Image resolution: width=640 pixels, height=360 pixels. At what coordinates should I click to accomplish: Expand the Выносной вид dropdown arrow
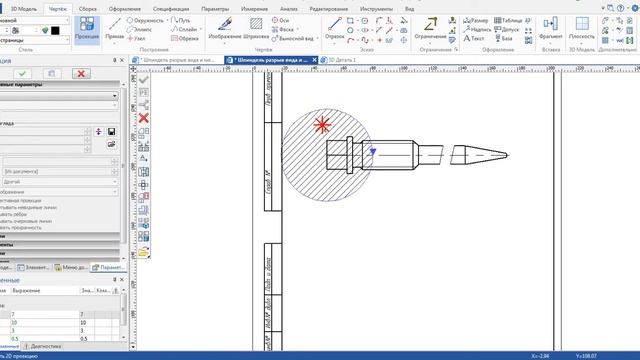(x=318, y=38)
